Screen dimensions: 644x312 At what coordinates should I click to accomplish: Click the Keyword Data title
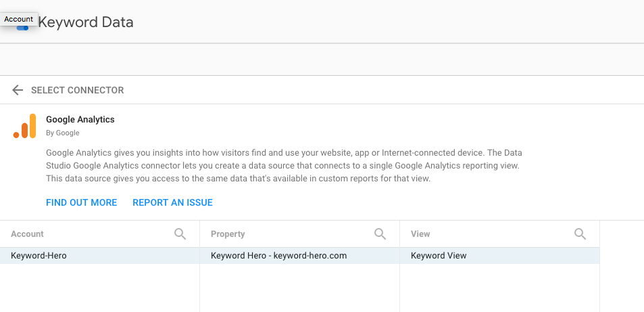86,22
